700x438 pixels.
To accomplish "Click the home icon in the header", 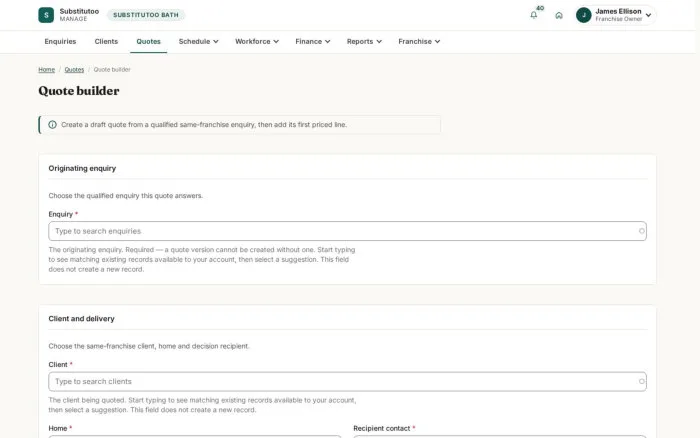I will 559,15.
